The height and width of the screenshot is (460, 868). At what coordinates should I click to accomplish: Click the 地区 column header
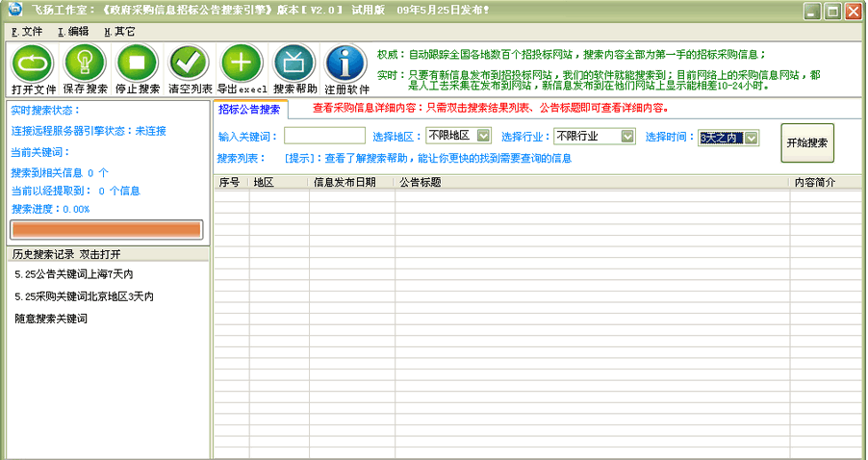click(280, 182)
